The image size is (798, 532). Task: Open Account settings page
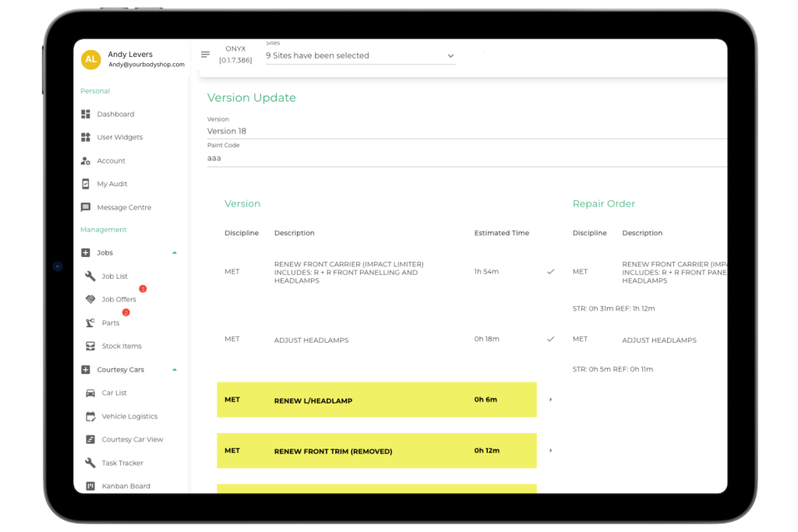pos(111,160)
